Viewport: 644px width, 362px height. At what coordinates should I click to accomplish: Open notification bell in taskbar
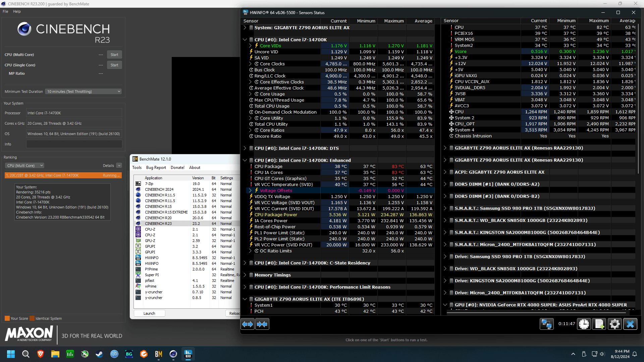pos(635,354)
